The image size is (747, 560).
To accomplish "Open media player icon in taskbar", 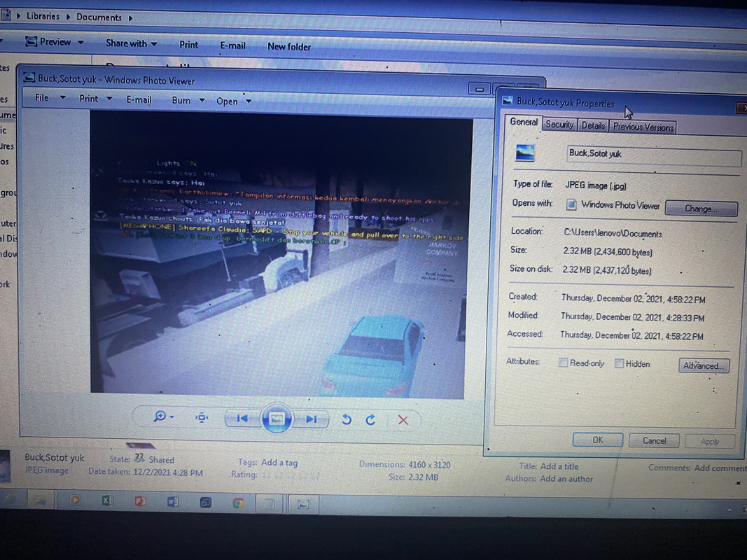I will click(75, 500).
